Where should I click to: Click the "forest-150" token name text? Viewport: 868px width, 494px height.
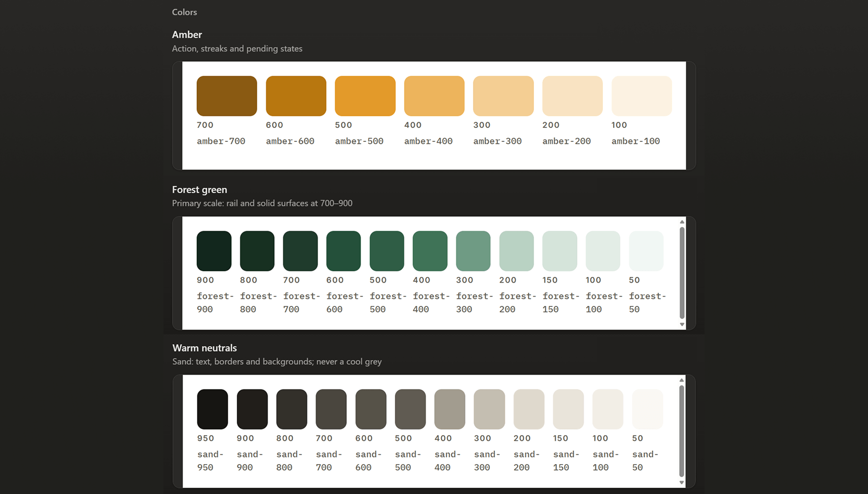tap(561, 302)
